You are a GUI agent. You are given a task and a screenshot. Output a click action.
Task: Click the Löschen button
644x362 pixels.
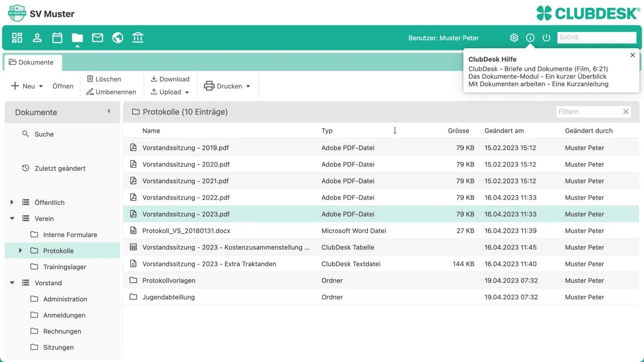103,79
